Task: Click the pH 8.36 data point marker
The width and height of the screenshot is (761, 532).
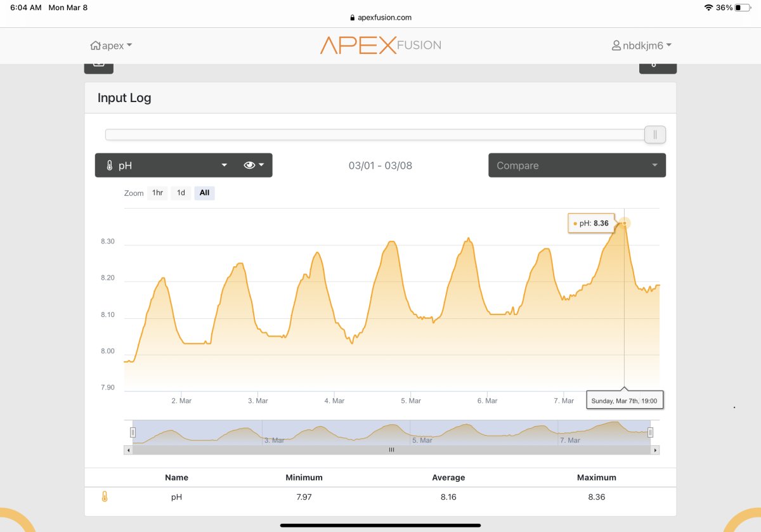Action: pos(625,223)
